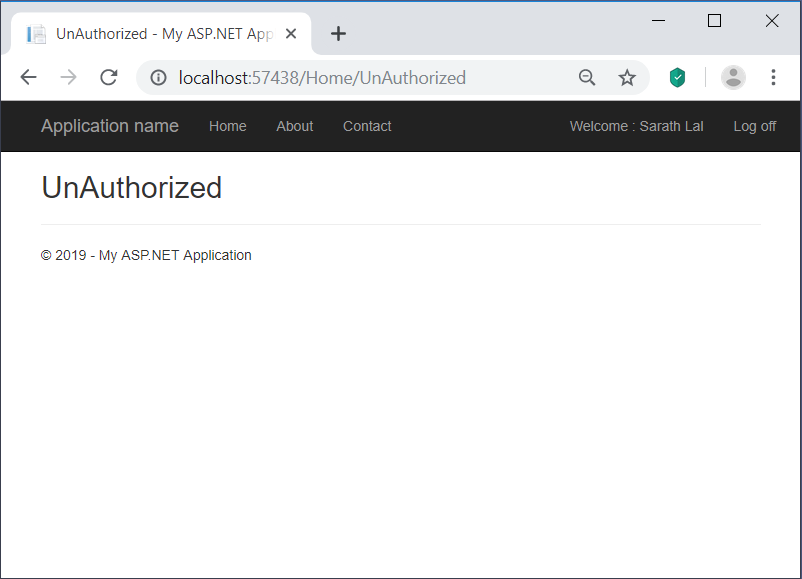802x579 pixels.
Task: Click the forward navigation arrow
Action: coord(67,77)
